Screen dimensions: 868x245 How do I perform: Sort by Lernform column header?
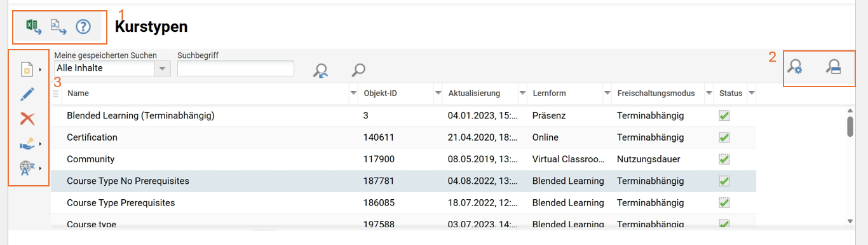click(550, 94)
